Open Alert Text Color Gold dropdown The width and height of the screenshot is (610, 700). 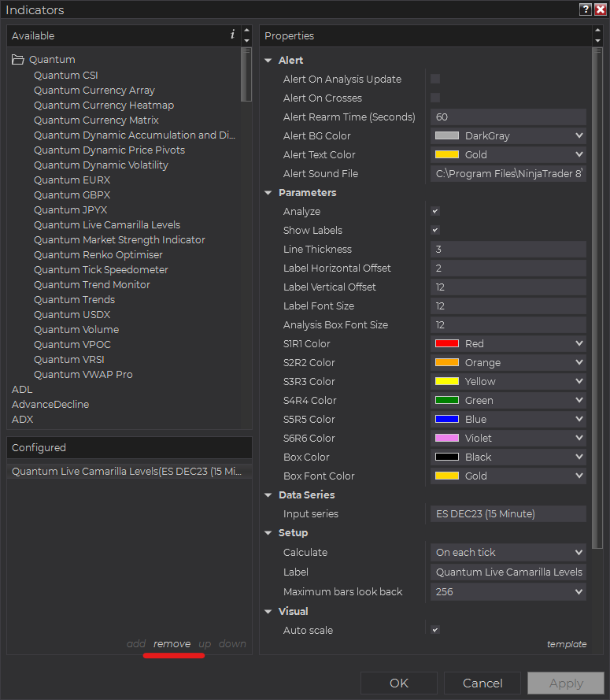point(508,154)
